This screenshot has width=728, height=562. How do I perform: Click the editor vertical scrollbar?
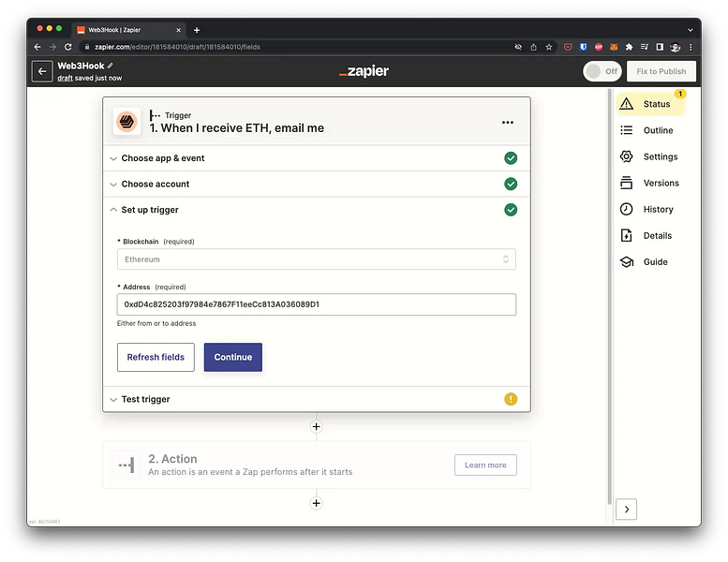[609, 297]
